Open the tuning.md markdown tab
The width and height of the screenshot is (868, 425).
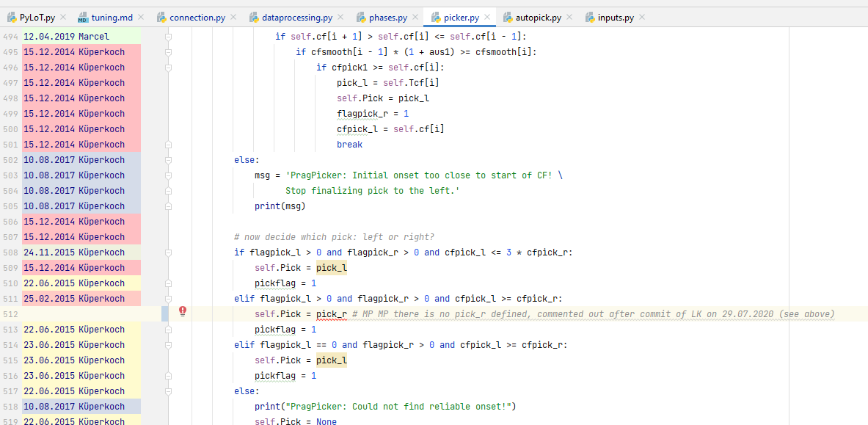pyautogui.click(x=110, y=18)
